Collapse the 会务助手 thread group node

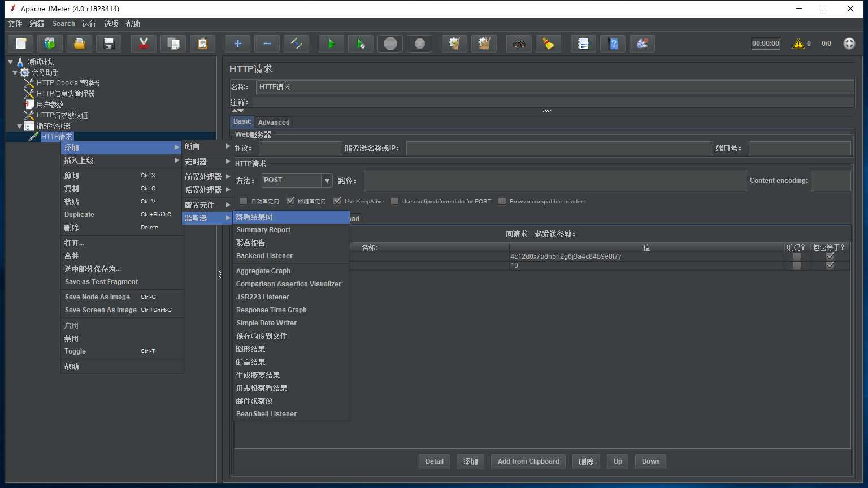coord(15,72)
